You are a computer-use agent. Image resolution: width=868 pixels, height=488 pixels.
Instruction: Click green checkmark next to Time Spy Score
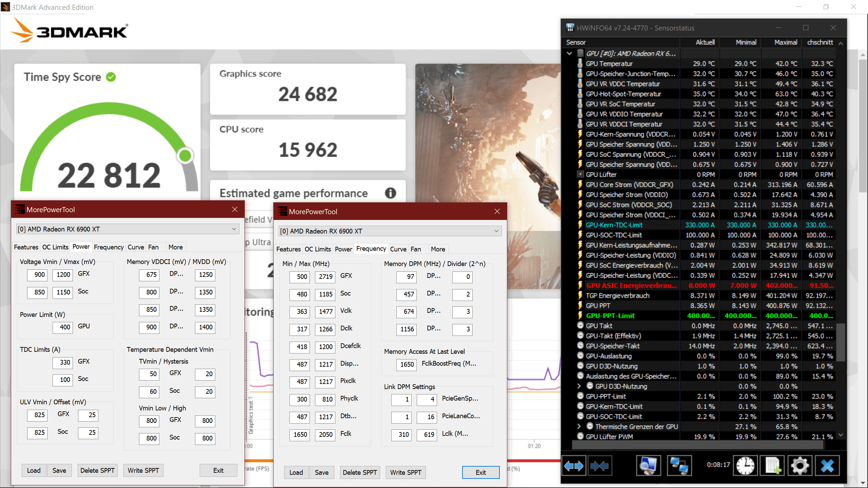pos(111,77)
